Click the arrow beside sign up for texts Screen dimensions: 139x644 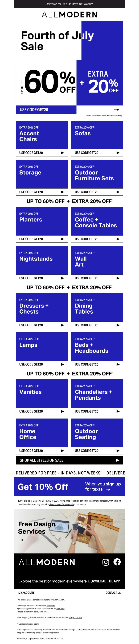point(108,489)
